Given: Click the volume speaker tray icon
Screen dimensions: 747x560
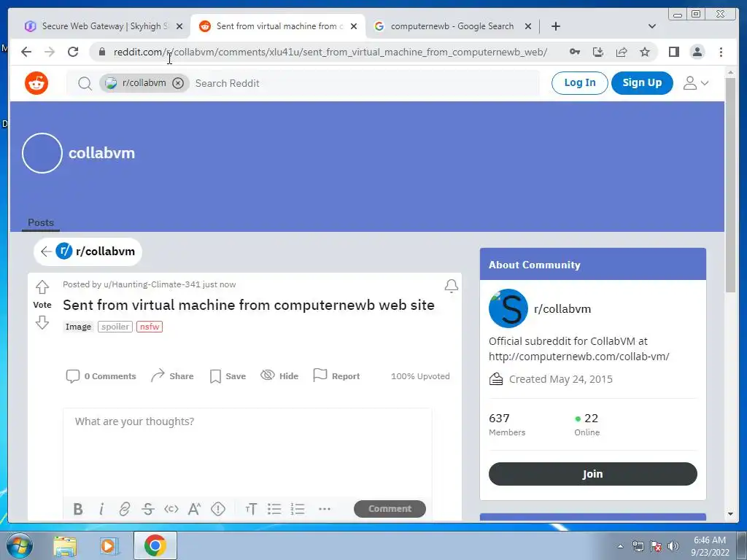Looking at the screenshot, I should pyautogui.click(x=673, y=546).
